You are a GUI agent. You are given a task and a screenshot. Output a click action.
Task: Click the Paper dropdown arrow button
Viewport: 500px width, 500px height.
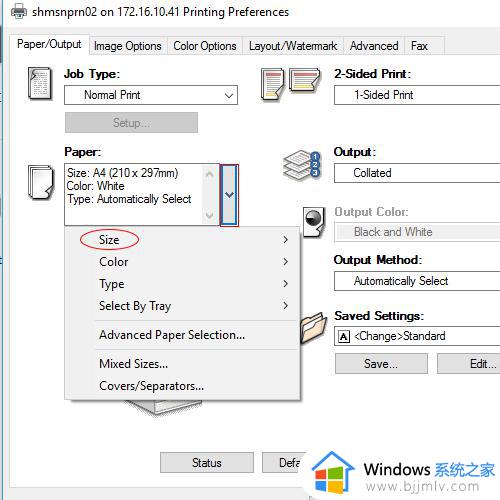tap(229, 195)
